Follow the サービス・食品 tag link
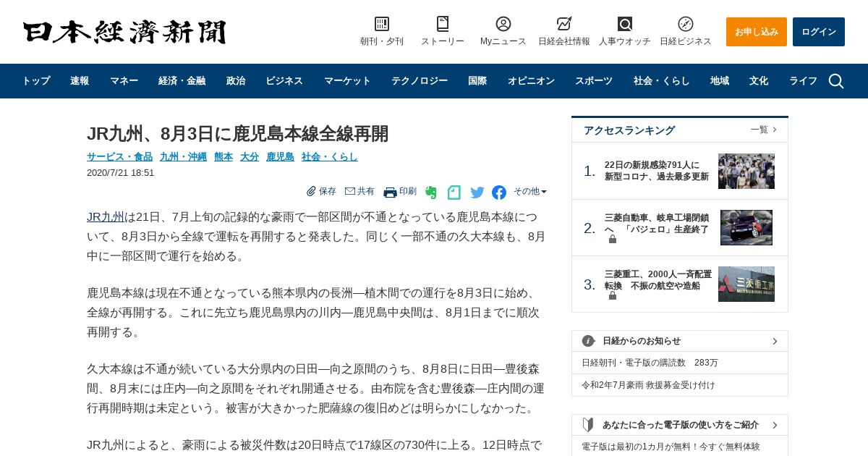This screenshot has width=868, height=456. pos(119,156)
